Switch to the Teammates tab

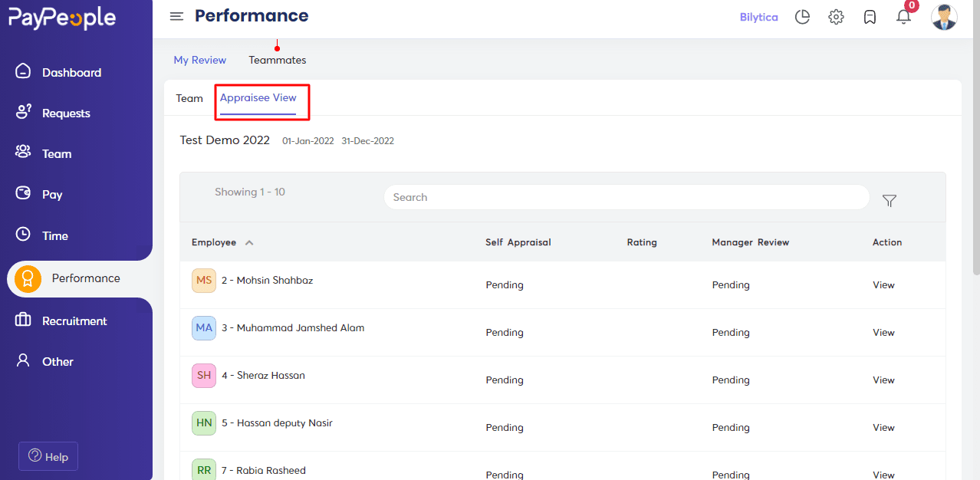pos(277,60)
